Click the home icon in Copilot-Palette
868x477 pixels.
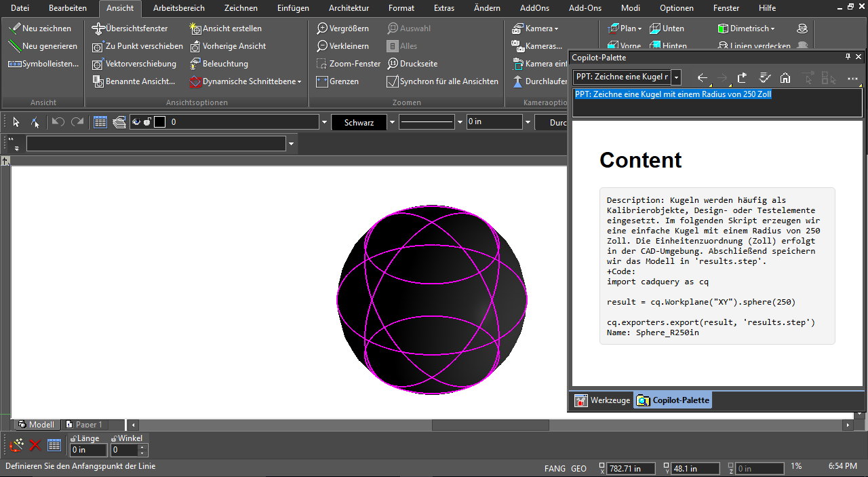click(x=785, y=77)
